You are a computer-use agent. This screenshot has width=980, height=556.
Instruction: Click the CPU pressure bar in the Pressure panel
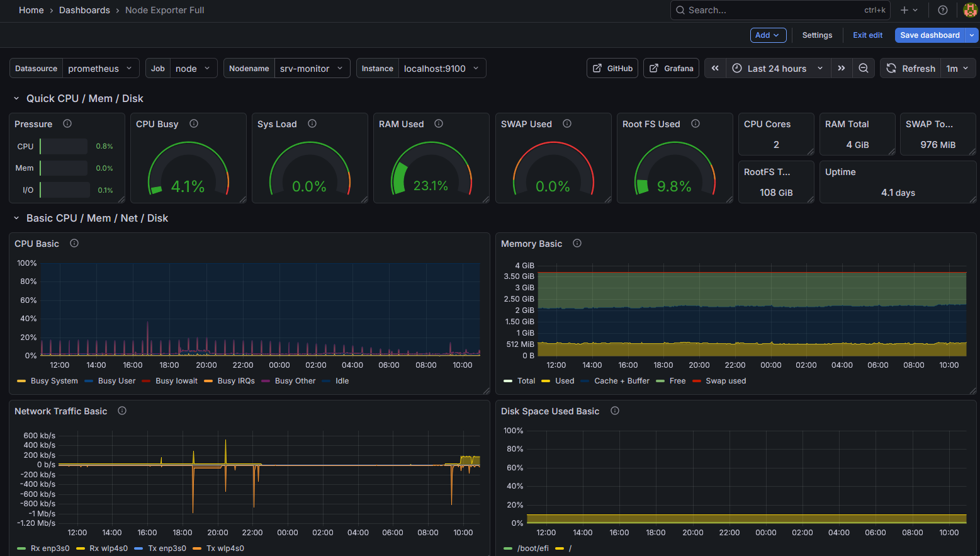click(63, 146)
